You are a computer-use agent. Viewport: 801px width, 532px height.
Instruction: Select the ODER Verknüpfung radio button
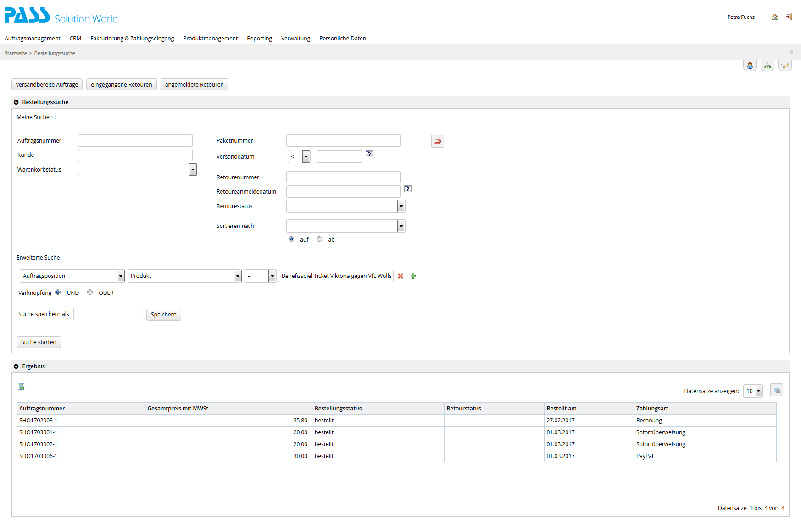point(90,292)
